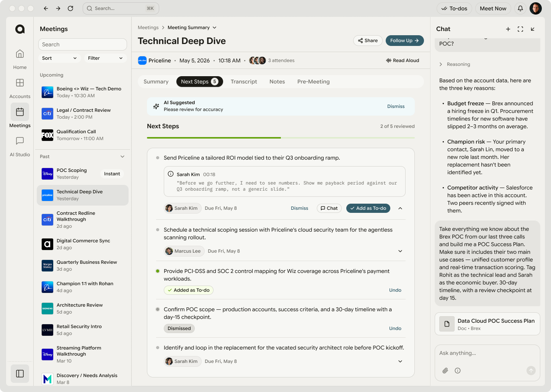Viewport: 551px width, 392px height.
Task: Expand the Reasoning section in chat
Action: coord(455,64)
